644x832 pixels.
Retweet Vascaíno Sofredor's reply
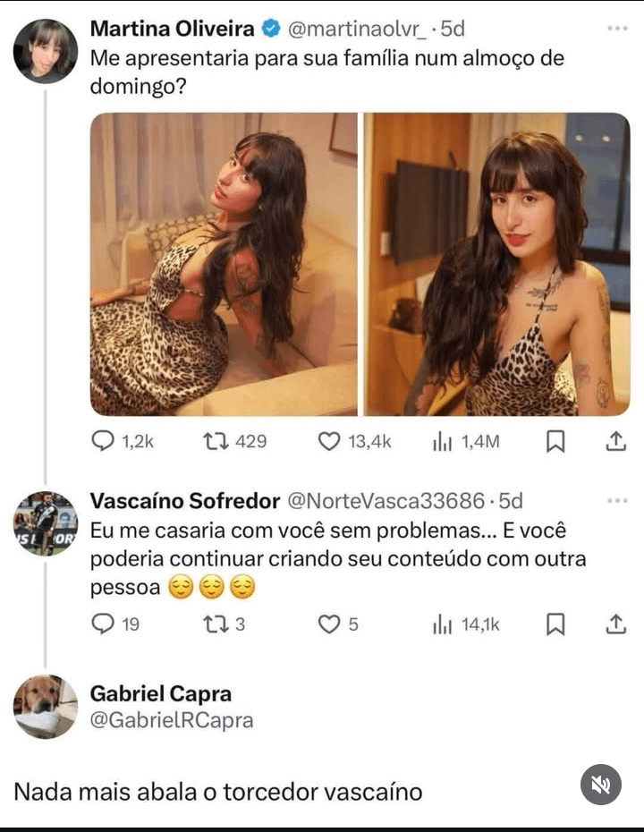coord(216,624)
